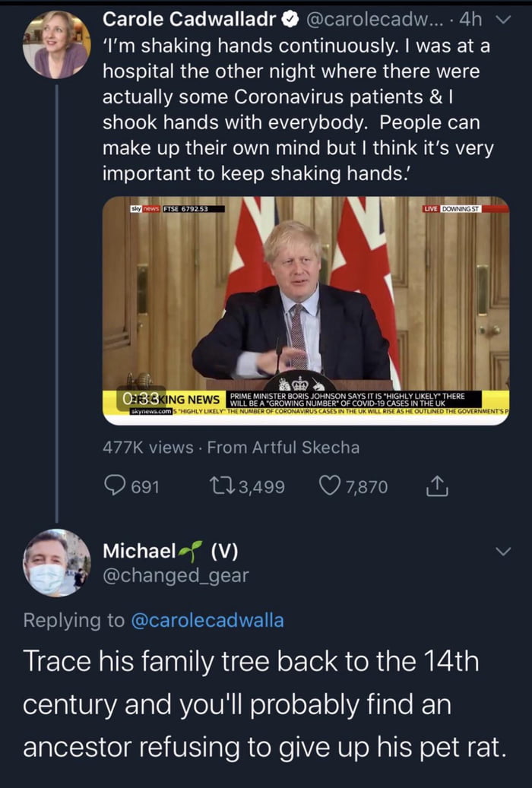Tap the share arrow icon
Image resolution: width=532 pixels, height=788 pixels.
pyautogui.click(x=440, y=486)
